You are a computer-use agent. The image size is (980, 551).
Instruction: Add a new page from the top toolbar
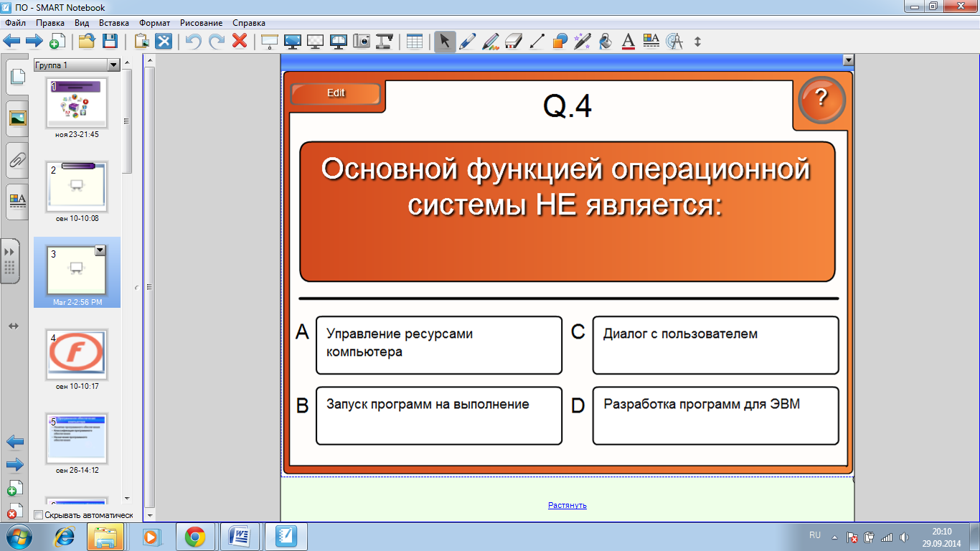click(57, 41)
